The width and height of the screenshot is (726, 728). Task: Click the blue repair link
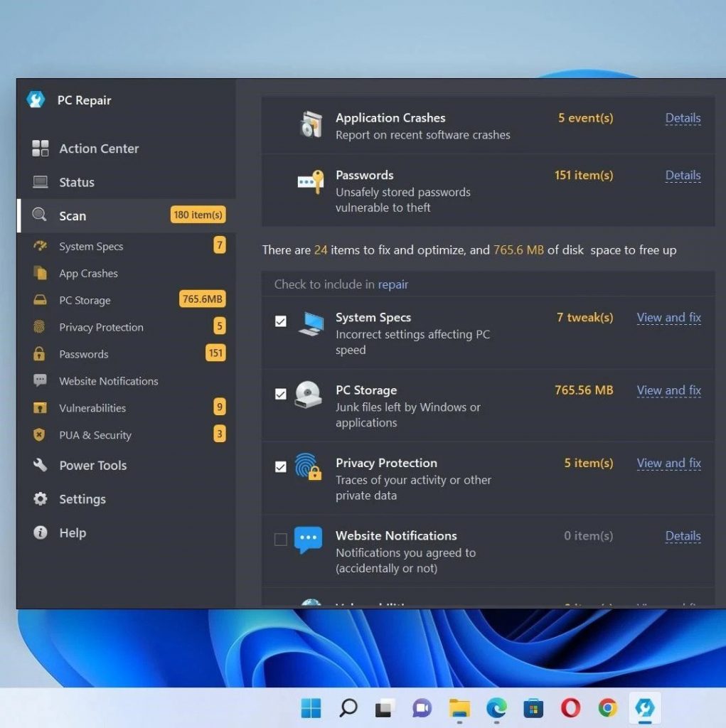pos(393,284)
